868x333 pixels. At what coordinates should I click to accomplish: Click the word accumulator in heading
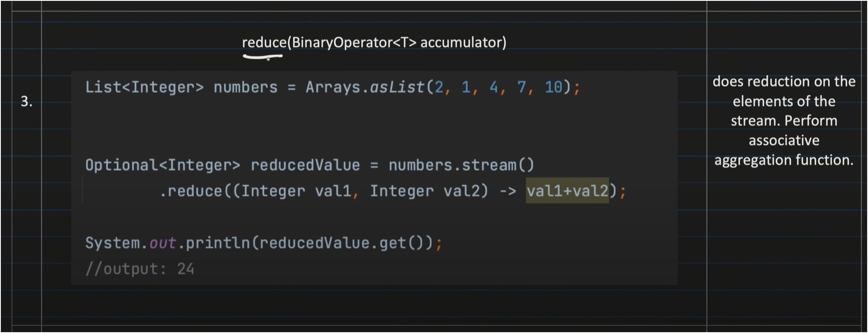click(x=463, y=43)
